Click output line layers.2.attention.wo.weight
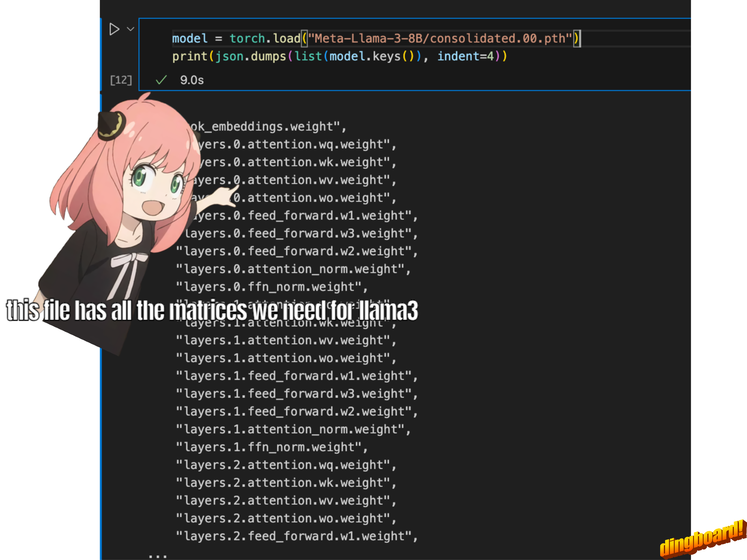 [286, 519]
